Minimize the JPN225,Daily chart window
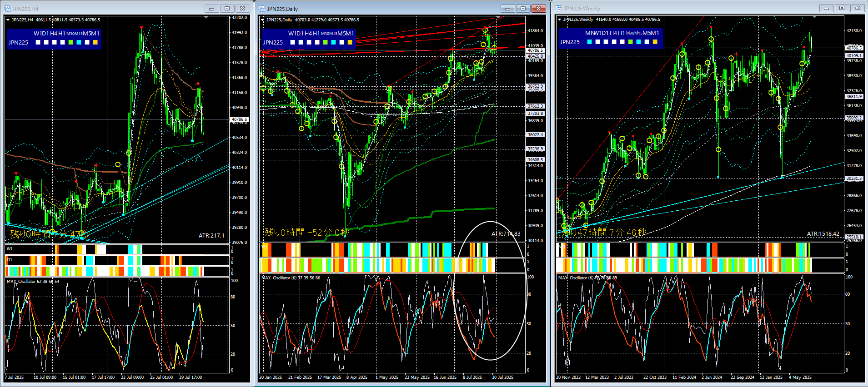The height and width of the screenshot is (387, 868). [507, 9]
